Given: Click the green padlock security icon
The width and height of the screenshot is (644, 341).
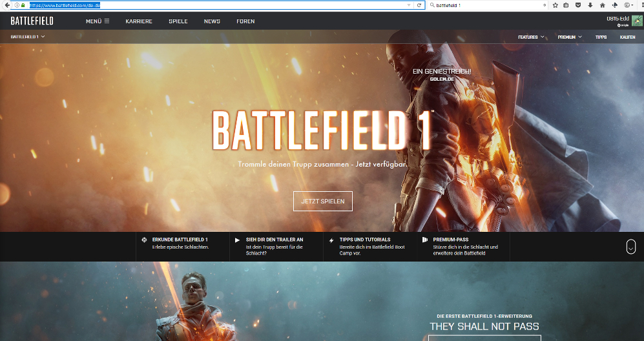Looking at the screenshot, I should point(23,5).
